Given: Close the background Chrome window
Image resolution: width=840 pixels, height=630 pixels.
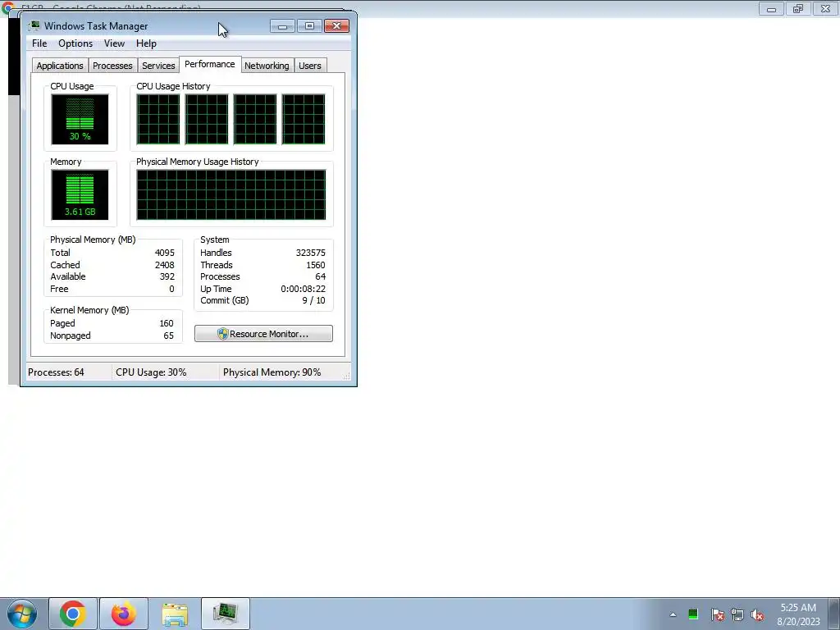Looking at the screenshot, I should (825, 8).
